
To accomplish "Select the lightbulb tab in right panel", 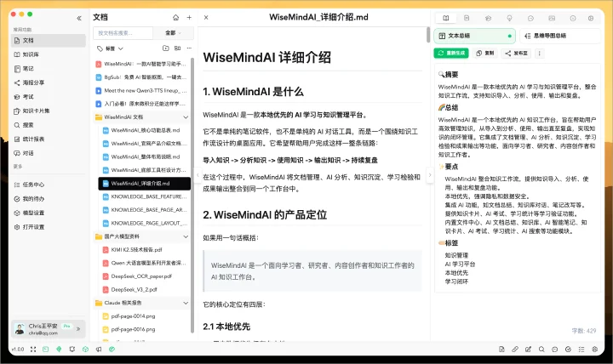I will [509, 18].
